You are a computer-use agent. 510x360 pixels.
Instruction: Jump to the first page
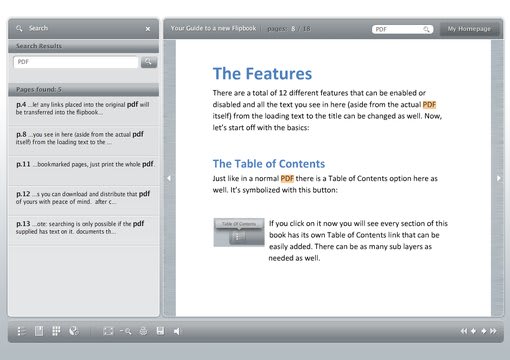464,331
